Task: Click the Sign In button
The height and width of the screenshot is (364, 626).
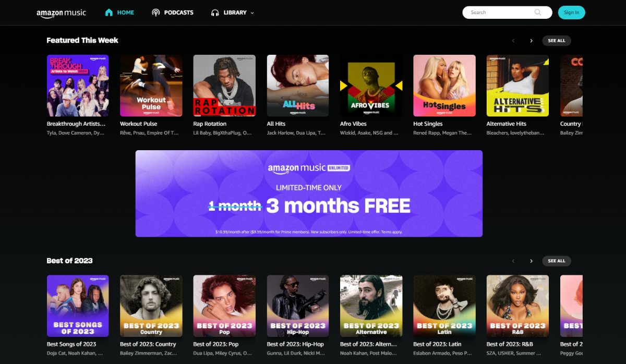Action: point(571,13)
